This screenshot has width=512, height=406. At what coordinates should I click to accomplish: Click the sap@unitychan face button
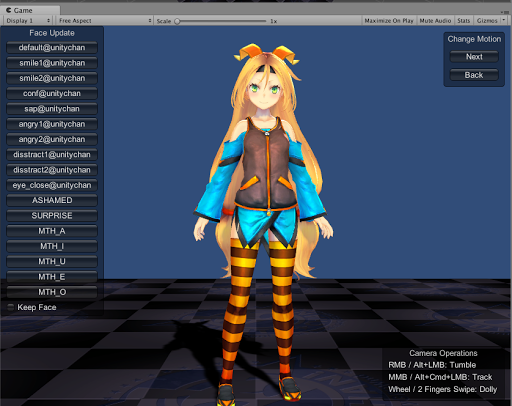[x=52, y=109]
